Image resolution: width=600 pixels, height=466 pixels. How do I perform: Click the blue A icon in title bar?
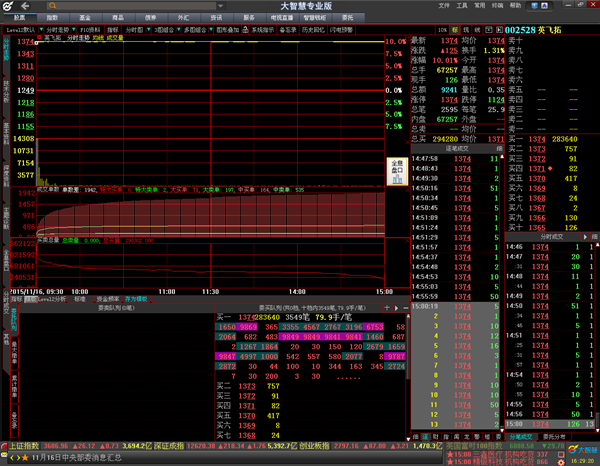(x=545, y=5)
